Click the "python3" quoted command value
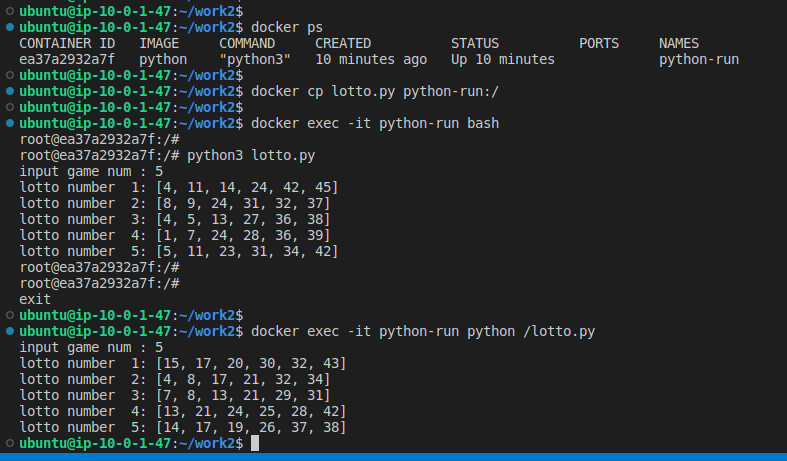This screenshot has height=461, width=787. [255, 59]
